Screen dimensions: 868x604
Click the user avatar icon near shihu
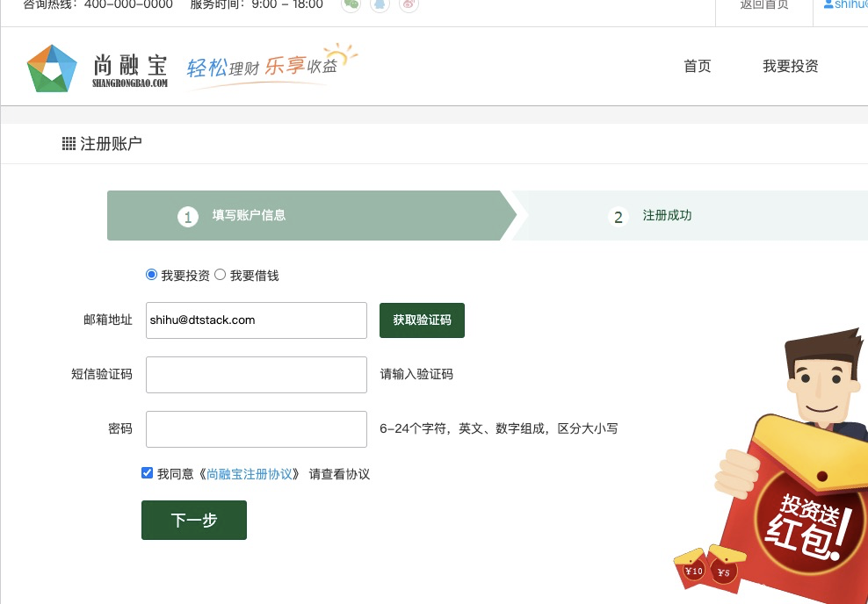828,4
